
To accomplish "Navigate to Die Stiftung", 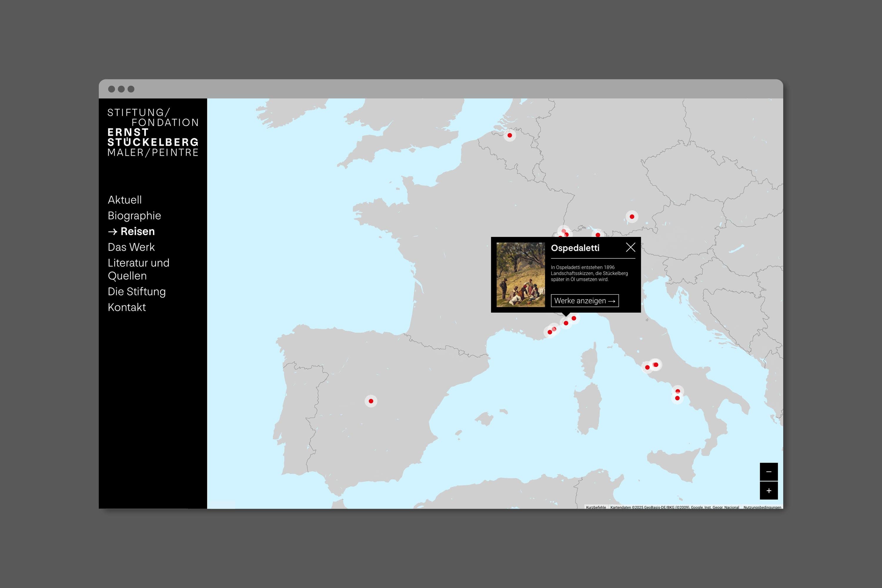I will (x=136, y=291).
